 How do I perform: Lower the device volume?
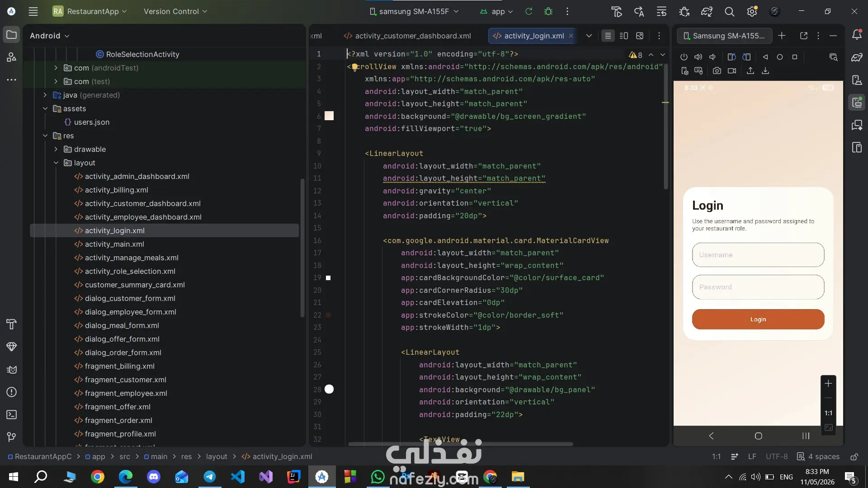[712, 57]
